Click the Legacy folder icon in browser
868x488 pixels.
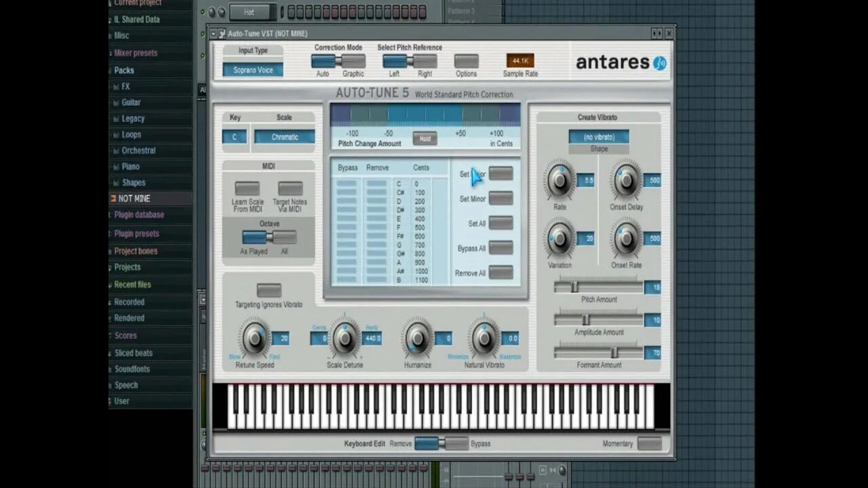(116, 119)
